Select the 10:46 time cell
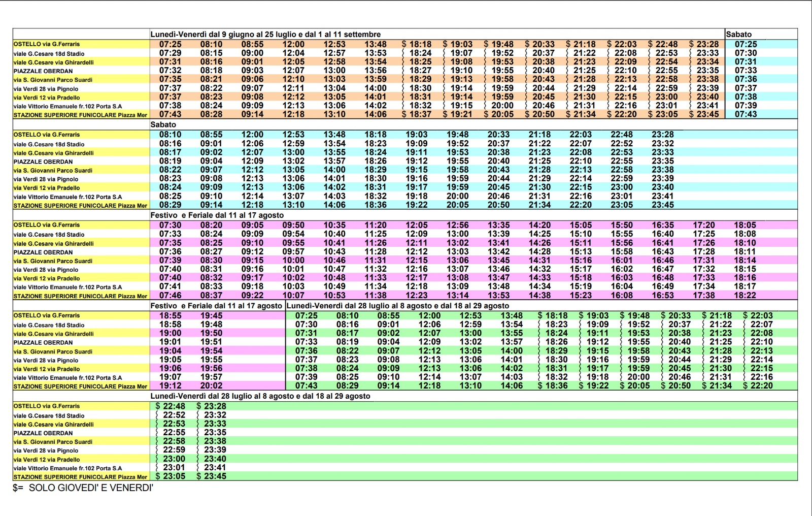The height and width of the screenshot is (516, 812). click(334, 261)
